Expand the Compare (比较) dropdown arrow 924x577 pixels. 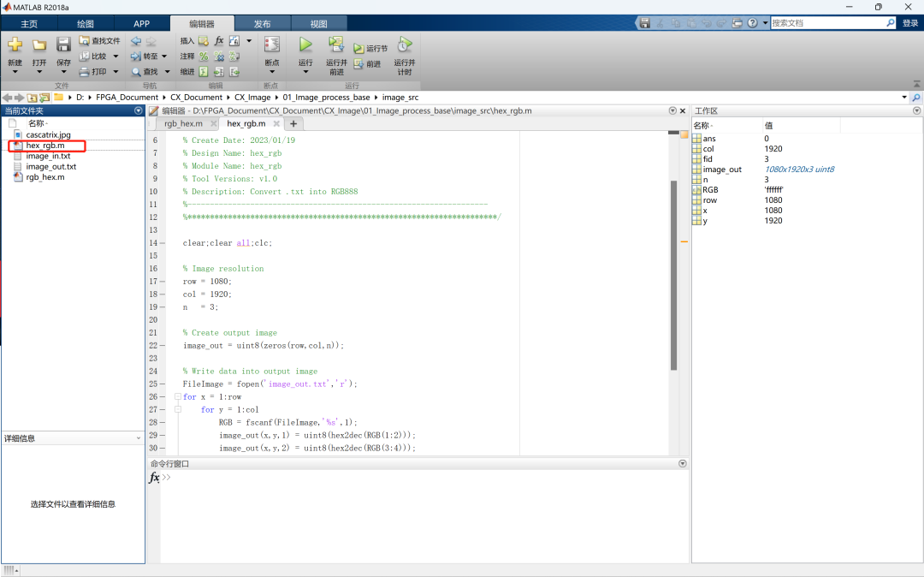[x=115, y=57]
